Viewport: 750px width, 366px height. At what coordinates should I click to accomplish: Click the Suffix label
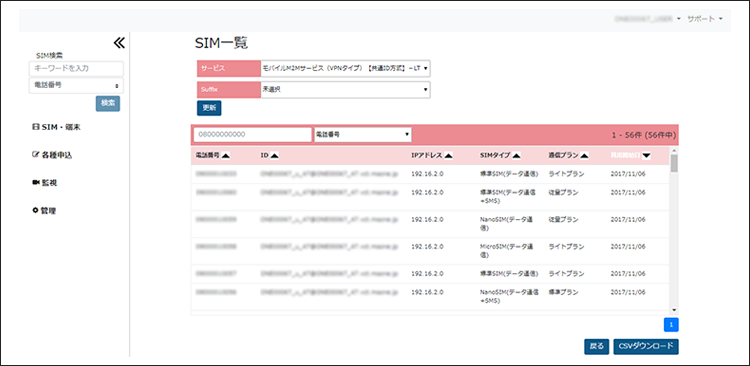click(229, 89)
